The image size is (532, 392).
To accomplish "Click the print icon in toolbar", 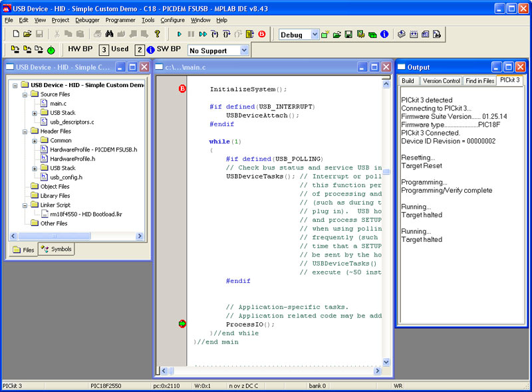I will (x=97, y=34).
